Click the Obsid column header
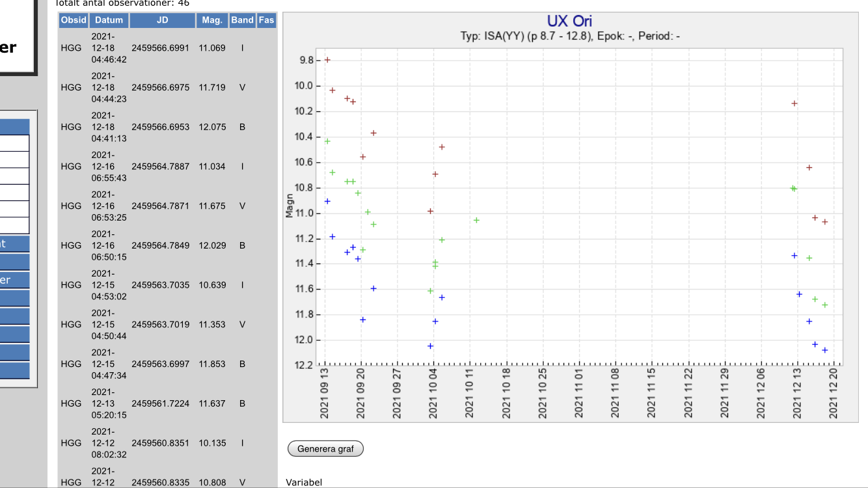 pos(74,20)
